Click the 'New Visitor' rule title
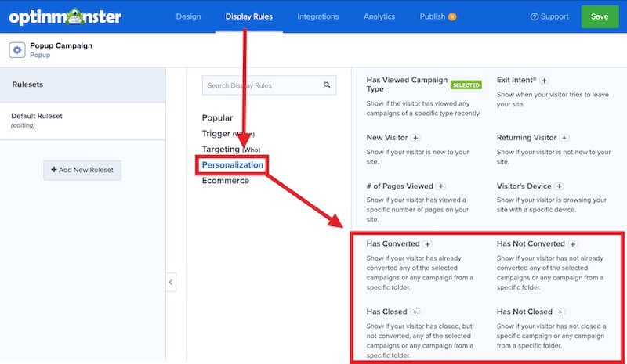The image size is (627, 364). pos(386,138)
